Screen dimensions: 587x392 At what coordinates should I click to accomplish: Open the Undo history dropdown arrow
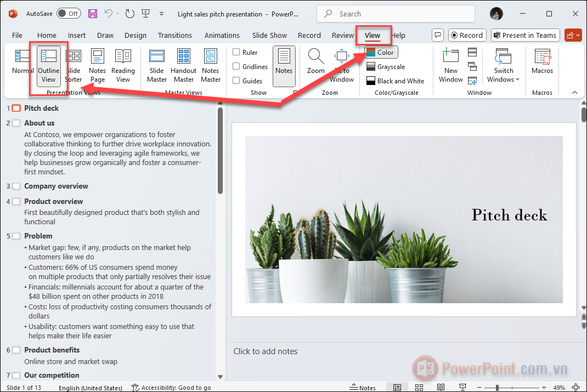coord(117,14)
